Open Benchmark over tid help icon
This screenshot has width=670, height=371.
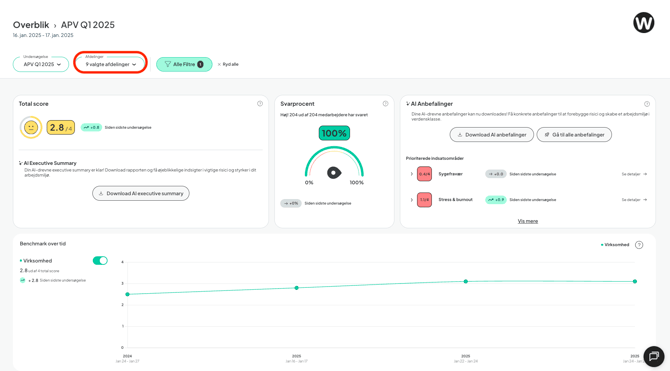click(639, 245)
